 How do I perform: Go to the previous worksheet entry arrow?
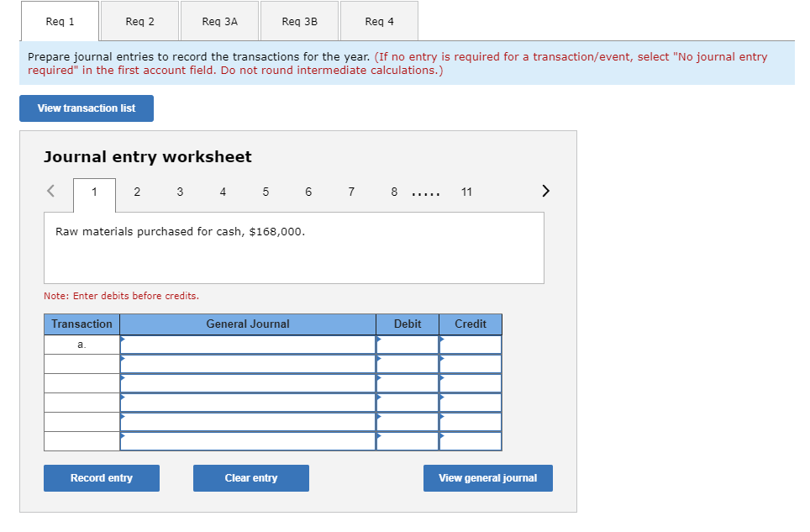tap(50, 191)
